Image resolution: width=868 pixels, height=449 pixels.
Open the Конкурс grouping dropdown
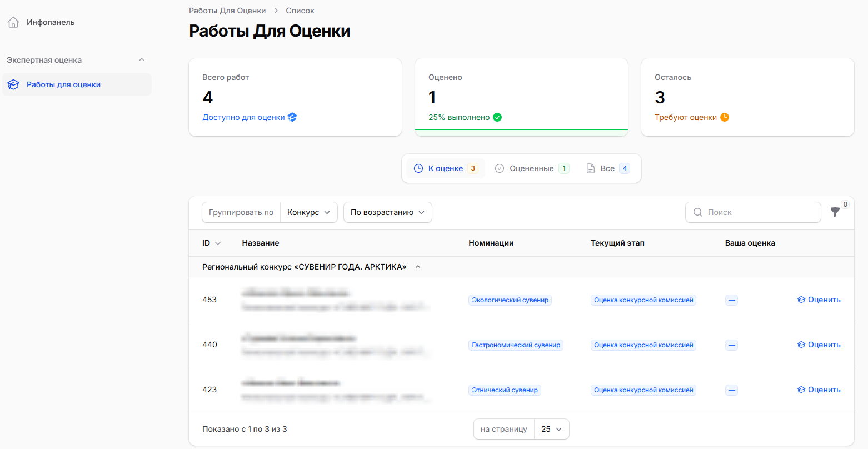click(x=309, y=212)
